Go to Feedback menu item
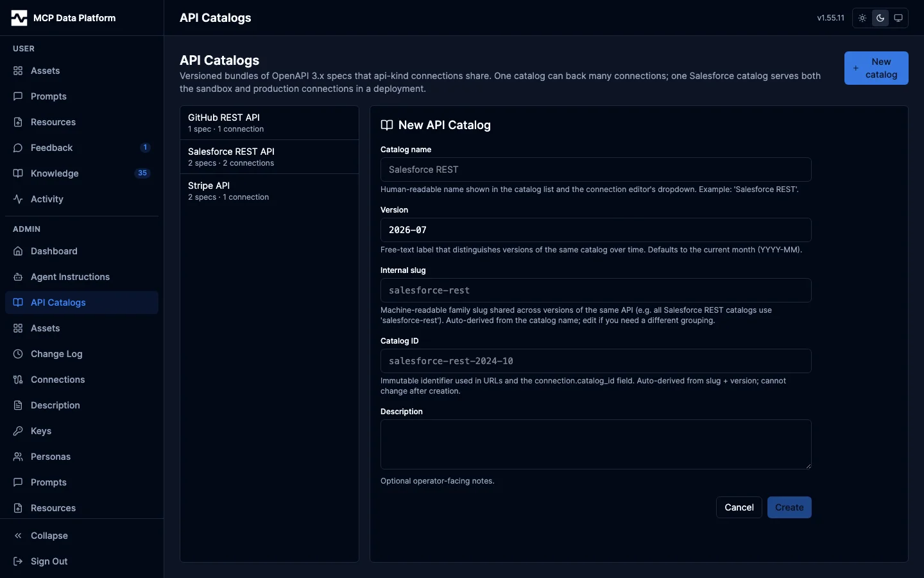This screenshot has height=578, width=924. [81, 148]
